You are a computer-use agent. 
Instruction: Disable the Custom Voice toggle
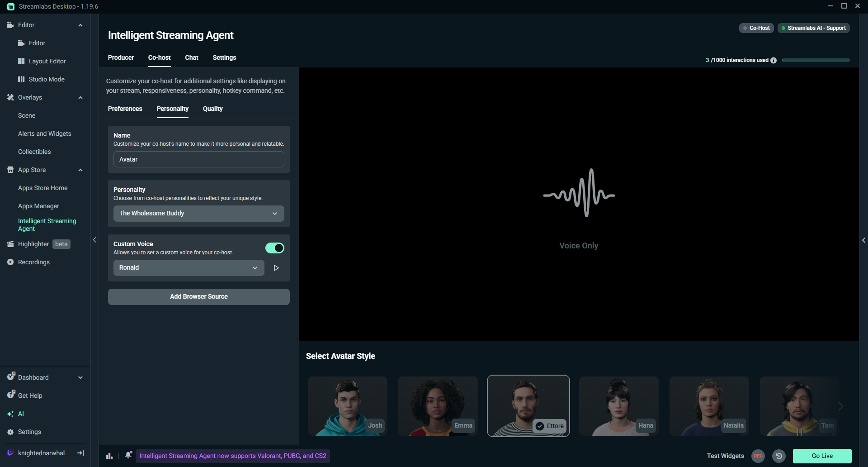pos(274,248)
